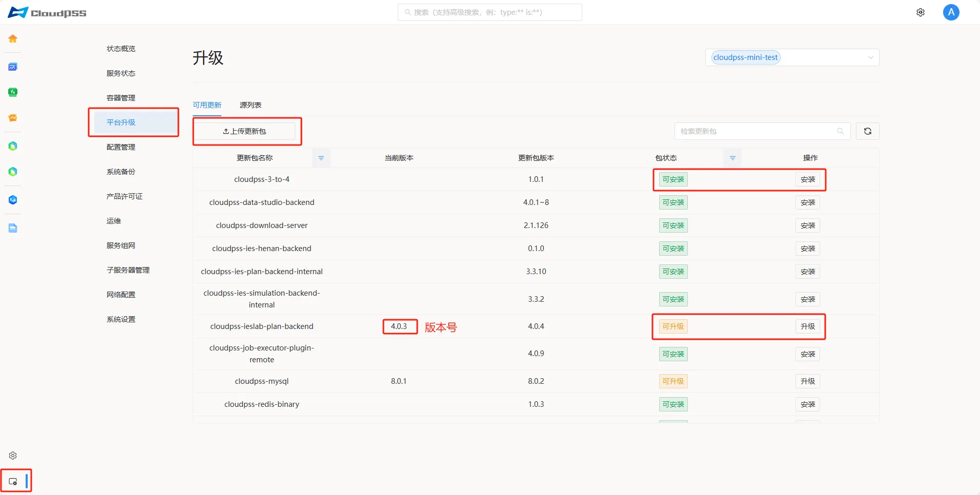Image resolution: width=980 pixels, height=495 pixels.
Task: Upgrade cloudpss-ieslab-plan-backend via 升级 button
Action: point(808,326)
